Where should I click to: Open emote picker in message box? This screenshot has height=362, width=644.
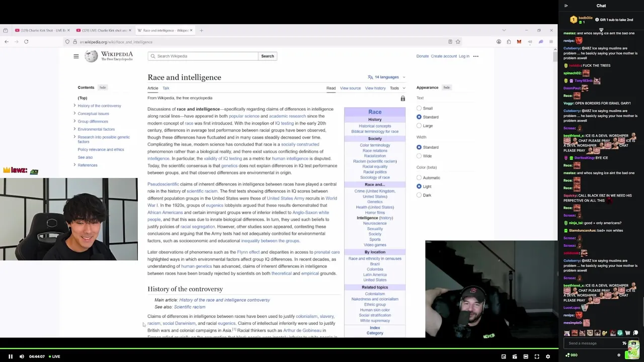[x=624, y=343]
